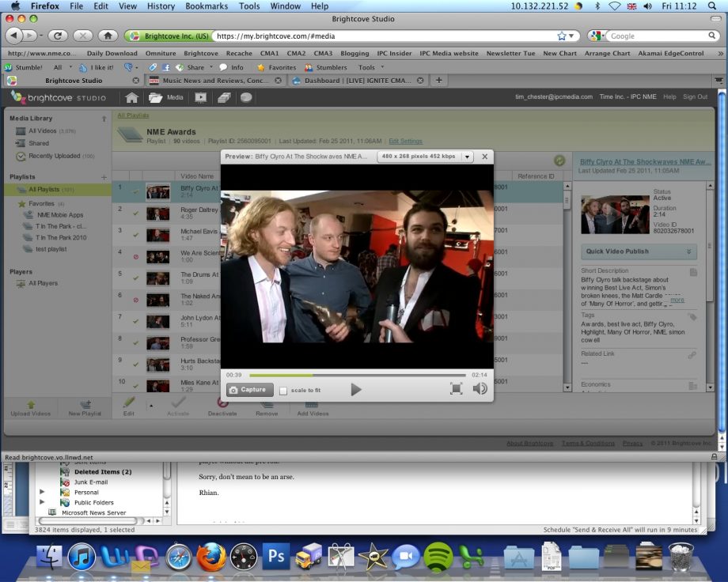The image size is (728, 582).
Task: Open Spotify from the Dock
Action: [438, 556]
